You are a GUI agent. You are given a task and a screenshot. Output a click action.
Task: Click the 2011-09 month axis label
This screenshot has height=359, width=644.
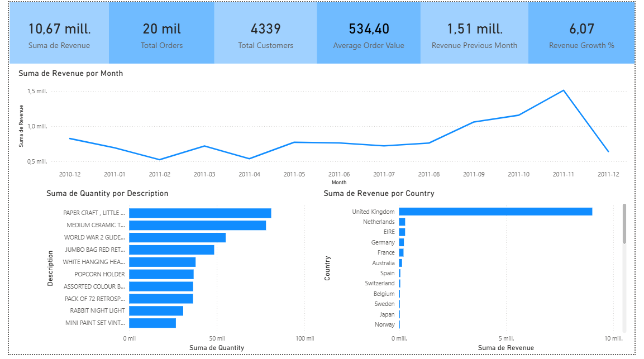point(474,174)
